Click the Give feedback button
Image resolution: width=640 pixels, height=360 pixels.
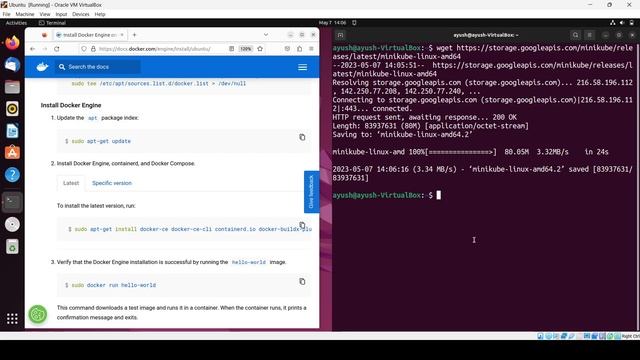311,192
